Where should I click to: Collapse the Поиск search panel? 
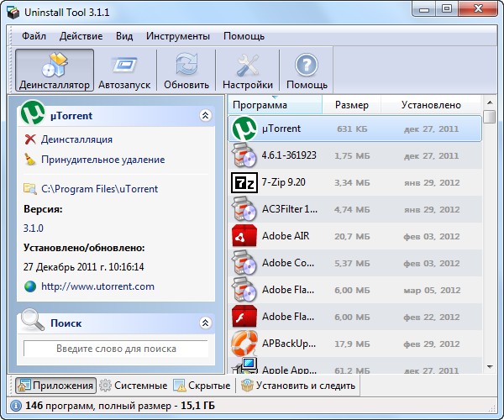point(204,323)
